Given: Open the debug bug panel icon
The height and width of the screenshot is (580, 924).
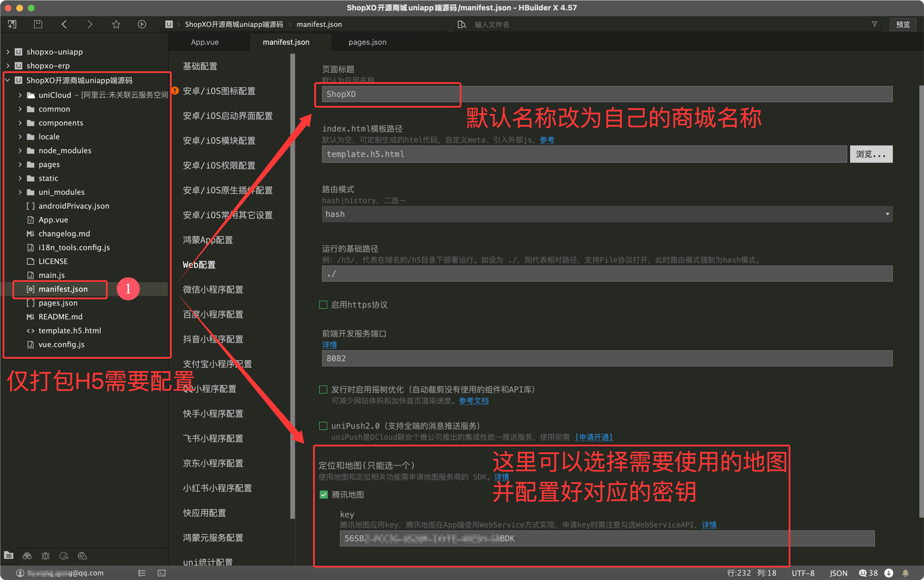Looking at the screenshot, I should pos(46,555).
